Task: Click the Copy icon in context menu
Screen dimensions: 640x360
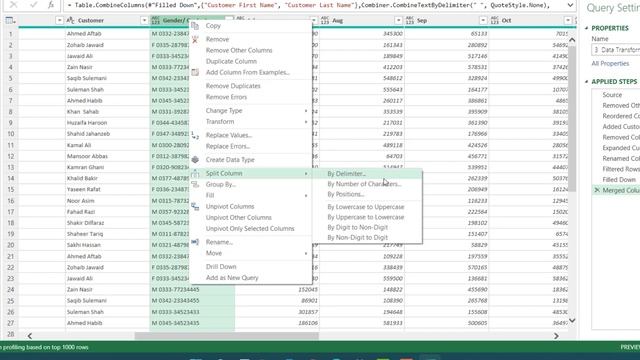Action: (x=195, y=26)
